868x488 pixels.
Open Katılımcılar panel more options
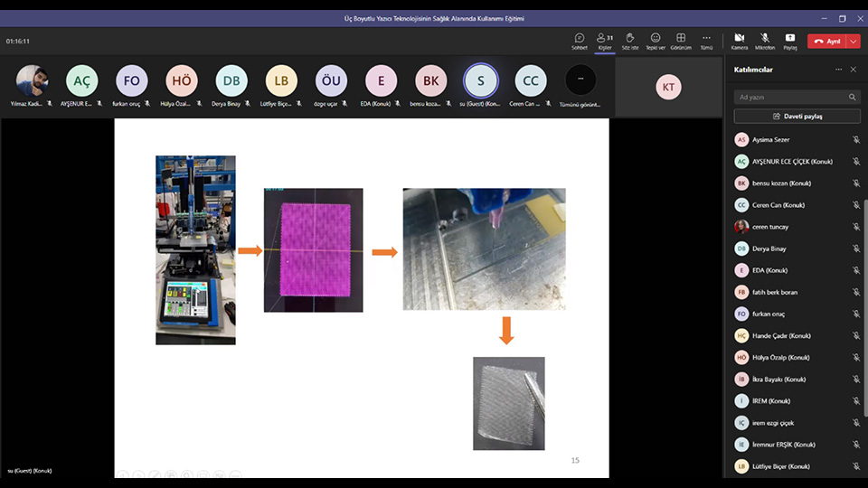[x=837, y=70]
